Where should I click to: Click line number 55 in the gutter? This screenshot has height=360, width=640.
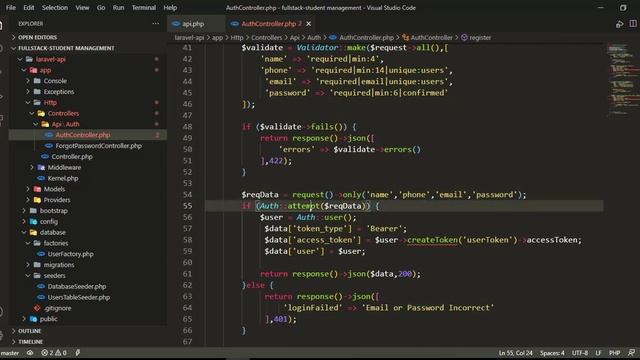tap(187, 206)
